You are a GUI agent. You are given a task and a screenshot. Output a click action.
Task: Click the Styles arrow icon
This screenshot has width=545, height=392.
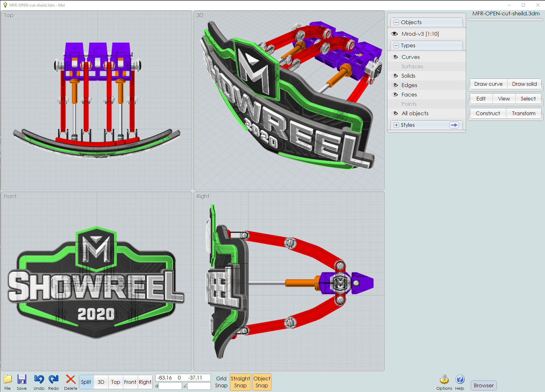point(454,125)
